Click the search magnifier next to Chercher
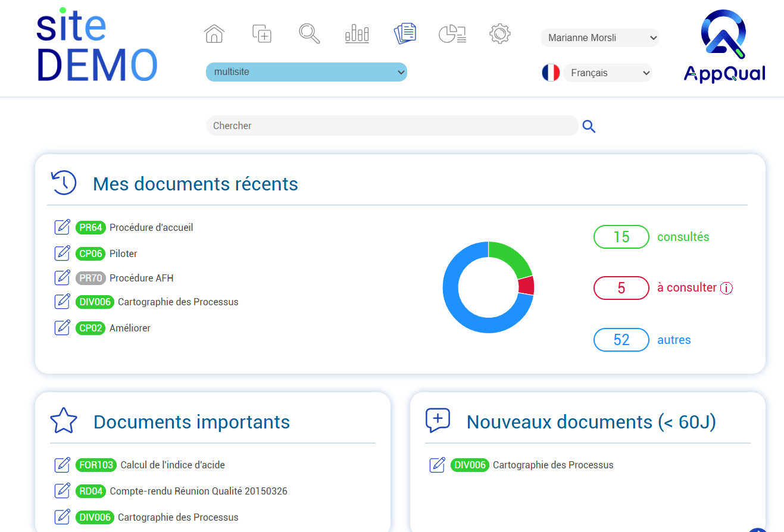This screenshot has width=784, height=532. click(589, 126)
